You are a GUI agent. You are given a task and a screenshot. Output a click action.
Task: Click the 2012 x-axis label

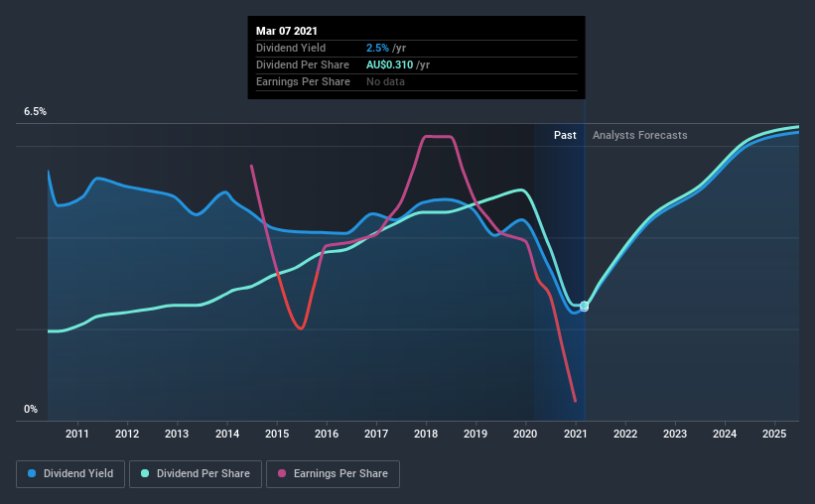(127, 434)
